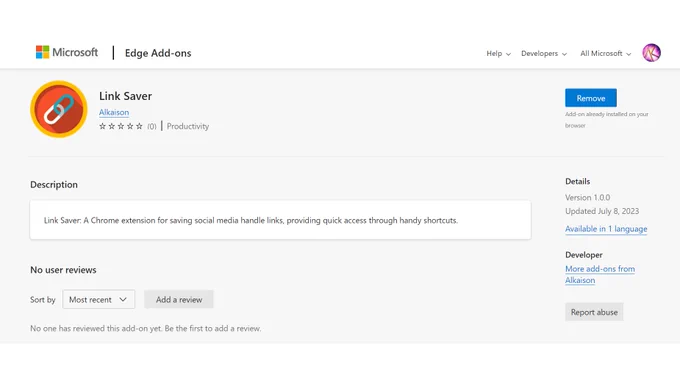This screenshot has width=680, height=383.
Task: Click the Remove button
Action: (x=591, y=98)
